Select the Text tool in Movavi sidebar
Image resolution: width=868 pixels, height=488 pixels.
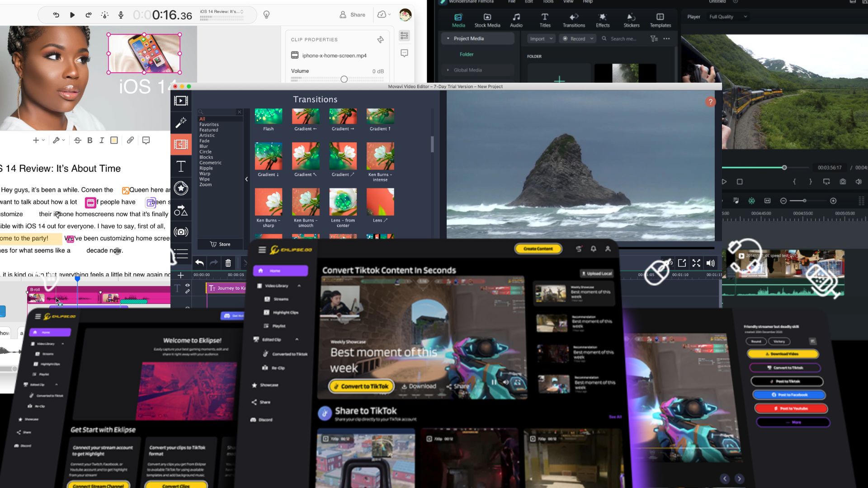[181, 167]
